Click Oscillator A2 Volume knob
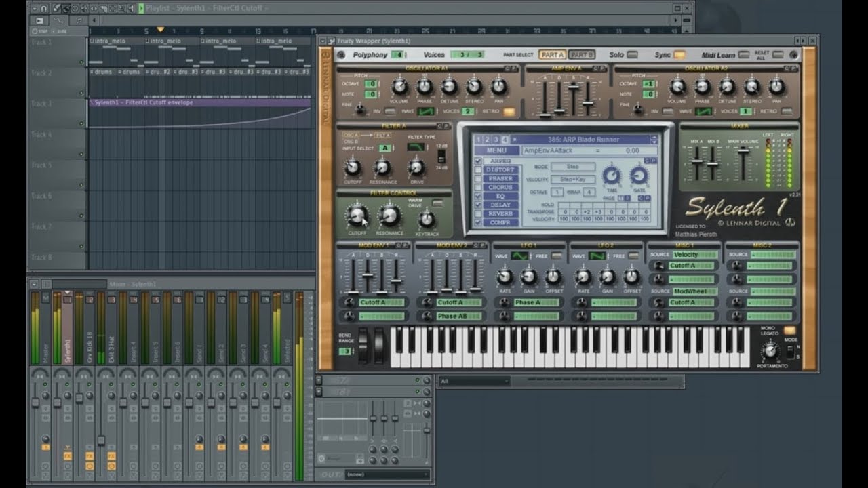 (x=678, y=87)
